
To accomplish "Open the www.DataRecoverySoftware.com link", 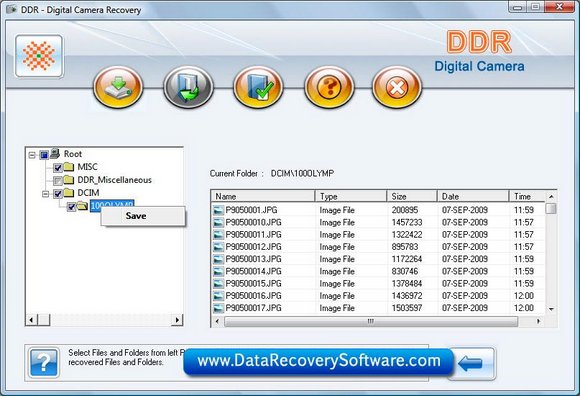I will coord(318,361).
